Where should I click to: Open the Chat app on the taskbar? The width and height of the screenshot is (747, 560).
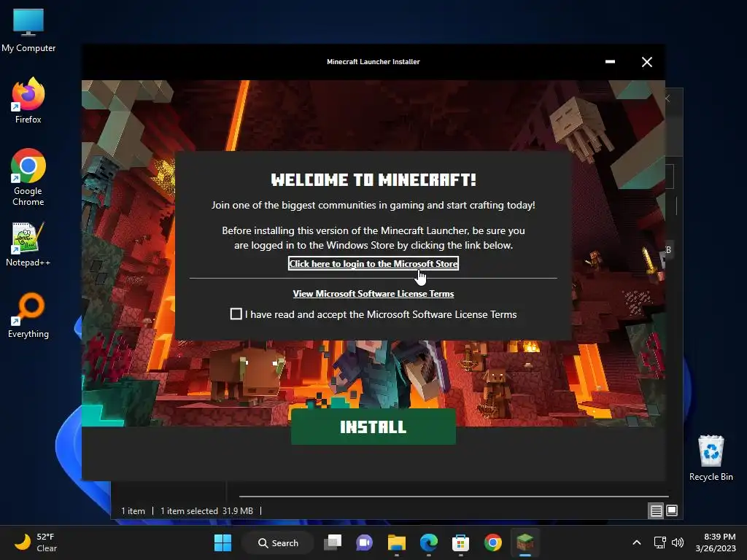(x=365, y=542)
